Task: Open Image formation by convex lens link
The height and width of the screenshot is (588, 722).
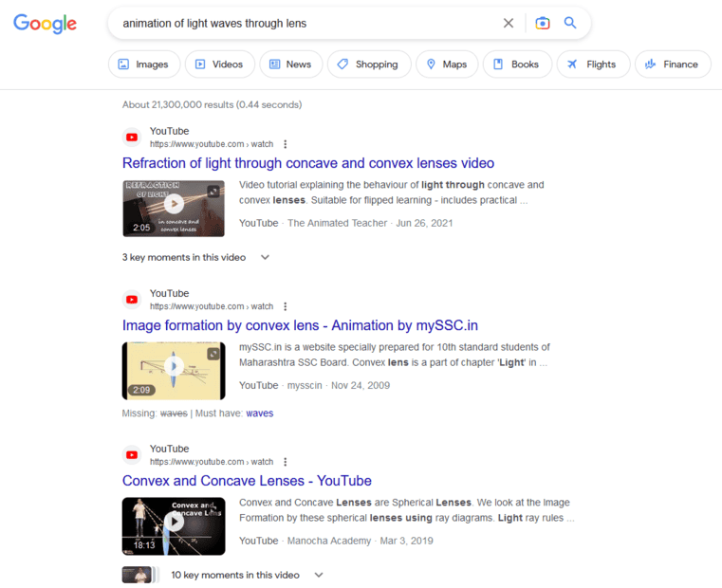Action: (300, 325)
